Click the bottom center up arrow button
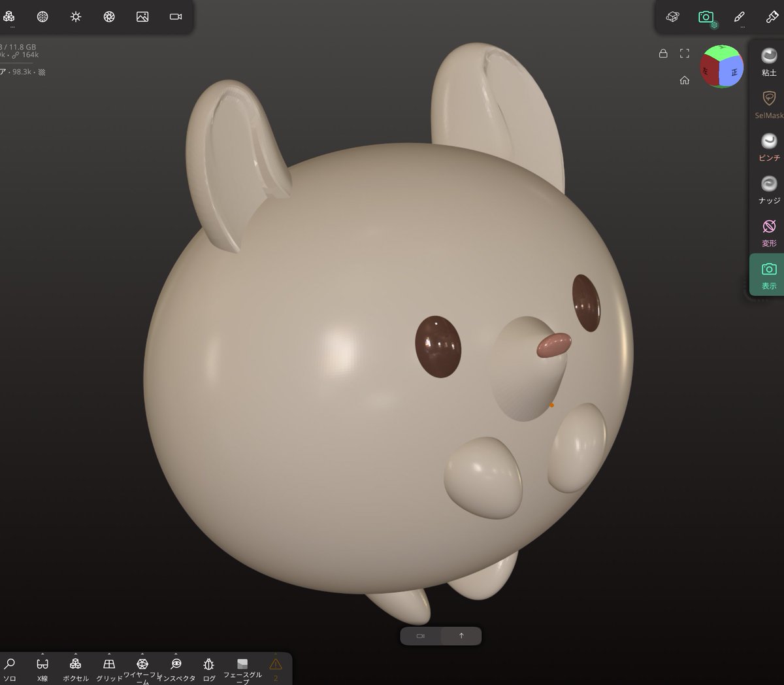The image size is (784, 685). [x=461, y=636]
